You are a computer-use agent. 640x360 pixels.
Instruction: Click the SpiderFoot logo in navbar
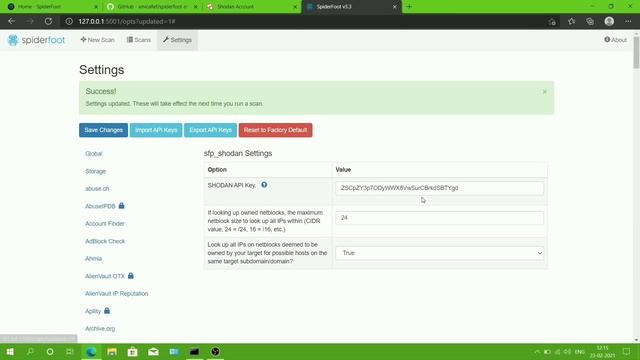[36, 40]
